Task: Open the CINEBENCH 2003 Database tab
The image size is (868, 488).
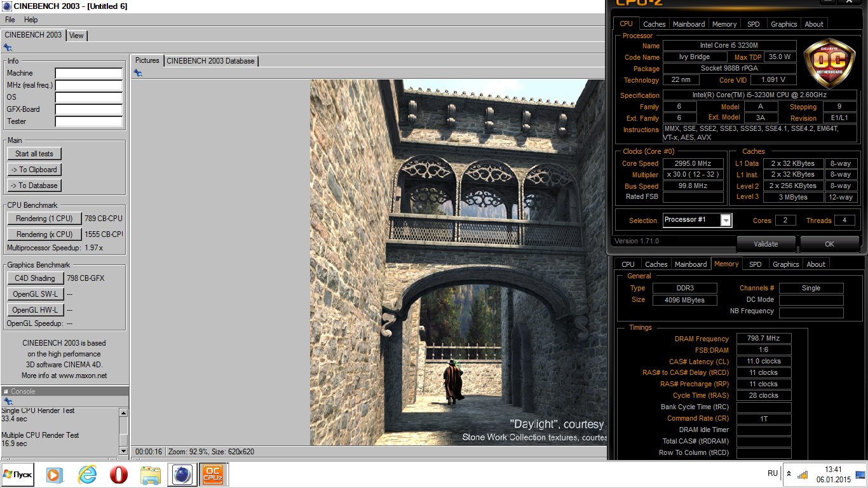Action: tap(210, 61)
